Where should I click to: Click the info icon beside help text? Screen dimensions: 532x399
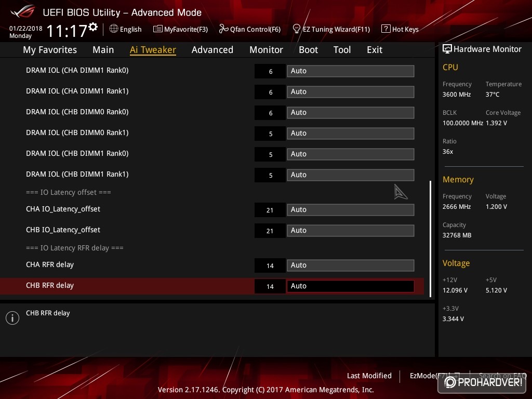12,318
